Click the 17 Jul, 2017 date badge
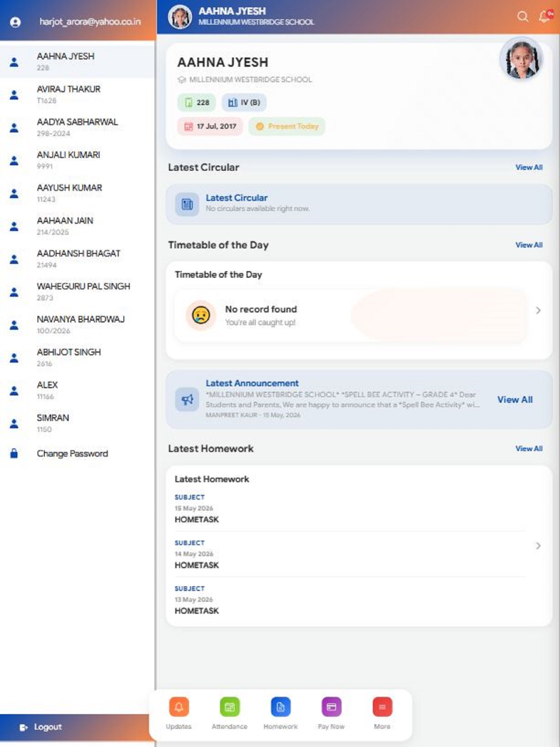Screen dimensions: 560x747 (x=210, y=126)
